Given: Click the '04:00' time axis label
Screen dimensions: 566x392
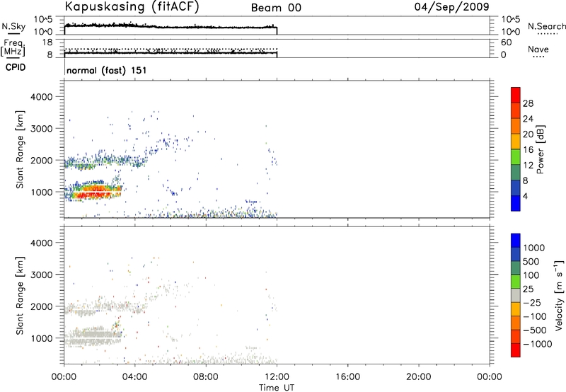Looking at the screenshot, I should pos(135,377).
